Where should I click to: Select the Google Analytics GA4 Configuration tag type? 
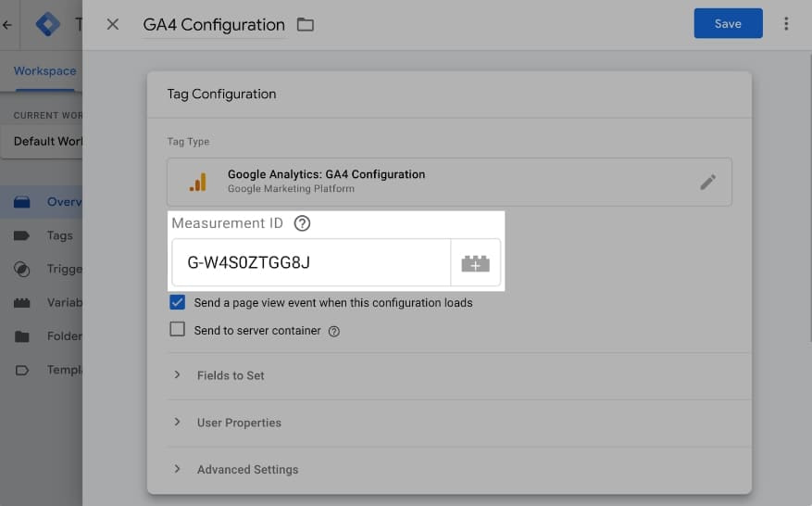(x=449, y=182)
